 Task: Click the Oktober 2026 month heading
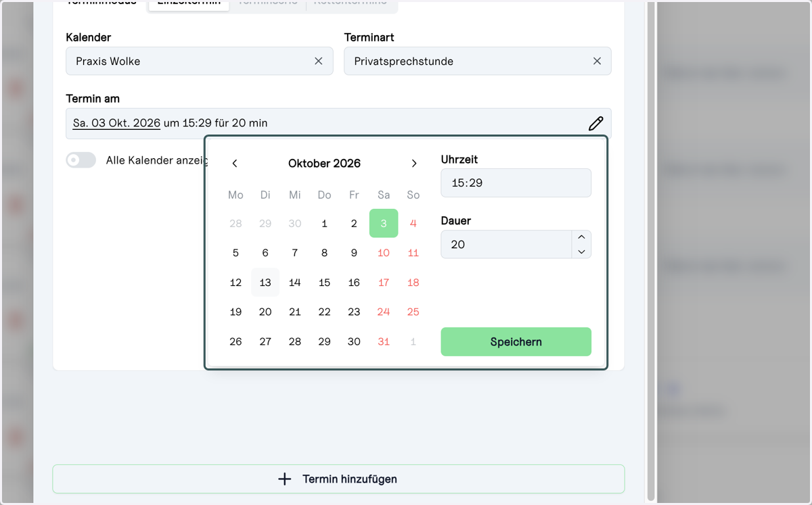pyautogui.click(x=324, y=164)
